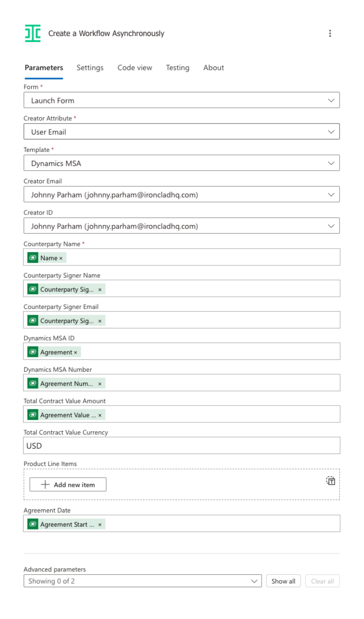
Task: Expand the Creator ID dropdown
Action: [x=182, y=226]
